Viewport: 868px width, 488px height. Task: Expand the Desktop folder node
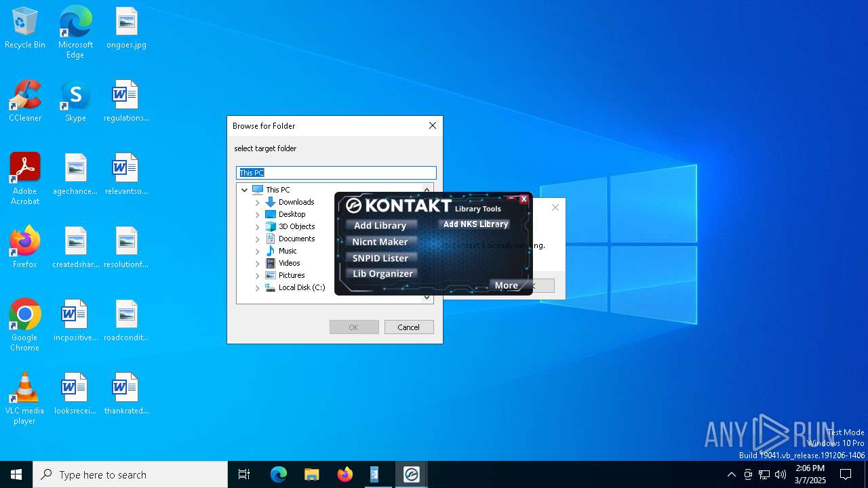(x=258, y=214)
